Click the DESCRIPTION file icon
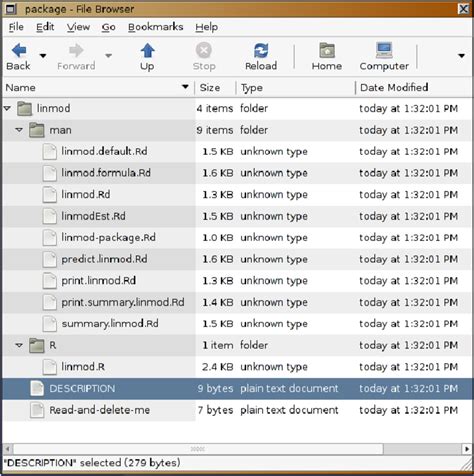The image size is (474, 476). point(37,388)
